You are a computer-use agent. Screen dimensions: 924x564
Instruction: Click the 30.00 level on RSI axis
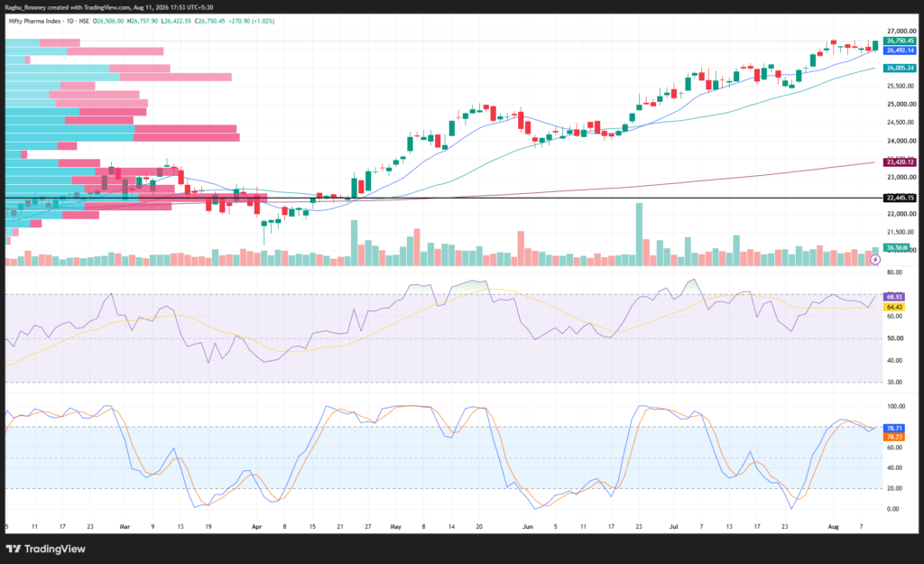(x=894, y=382)
